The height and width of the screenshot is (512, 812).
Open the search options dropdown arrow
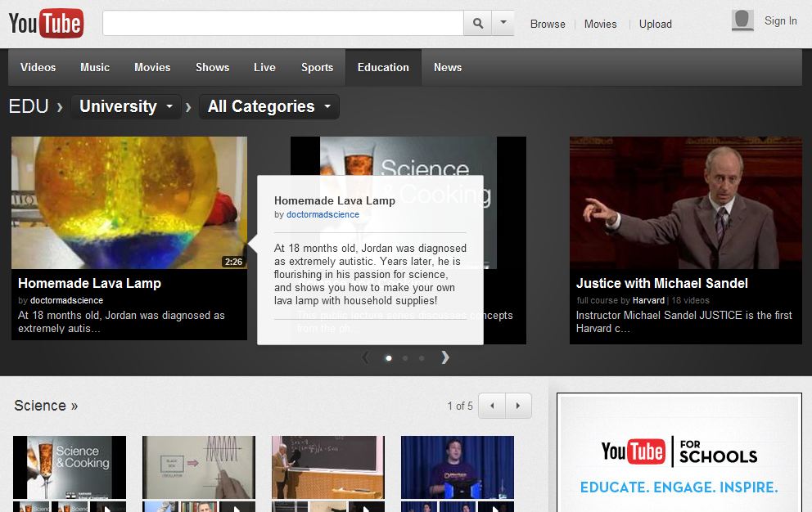[x=503, y=23]
